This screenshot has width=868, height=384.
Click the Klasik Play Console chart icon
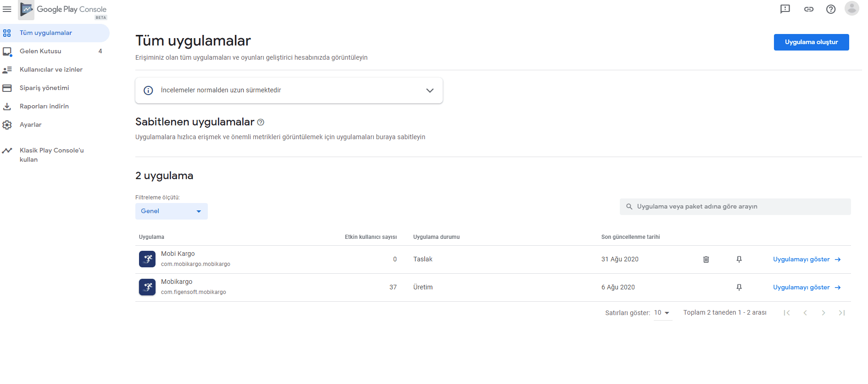[x=7, y=151]
